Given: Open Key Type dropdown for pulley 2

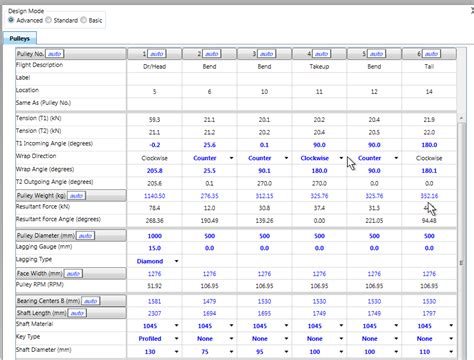Looking at the screenshot, I should pyautogui.click(x=231, y=338).
